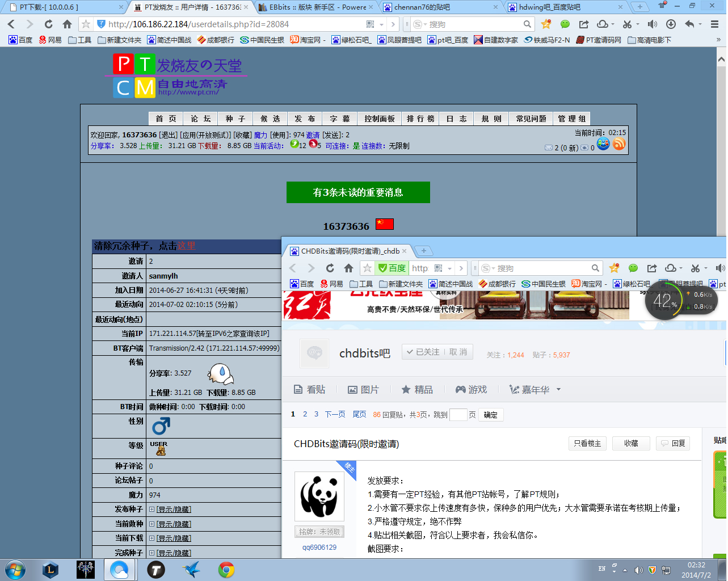The width and height of the screenshot is (728, 581).
Task: Click the share icon in the front browser toolbar
Action: click(x=652, y=268)
